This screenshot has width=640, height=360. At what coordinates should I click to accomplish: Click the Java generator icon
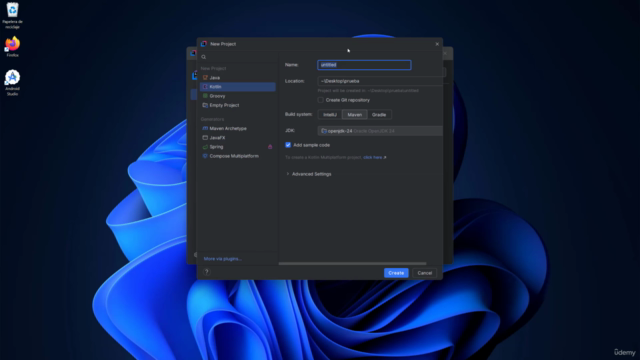[205, 78]
